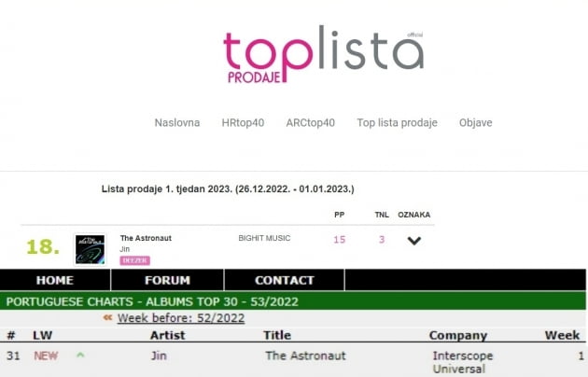Click the OZNAKA column header
Screen dimensions: 588x377
[414, 215]
